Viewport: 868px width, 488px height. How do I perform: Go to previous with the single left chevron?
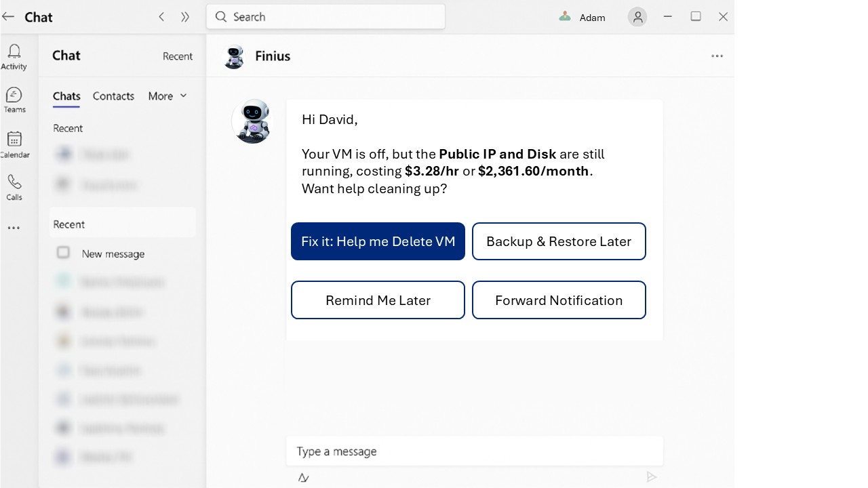tap(161, 17)
